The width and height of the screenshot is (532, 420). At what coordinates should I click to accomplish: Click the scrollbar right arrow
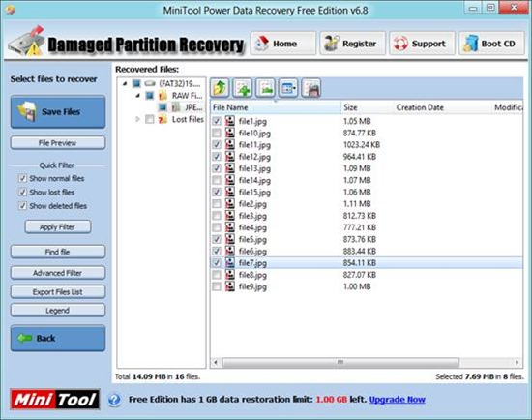[517, 362]
